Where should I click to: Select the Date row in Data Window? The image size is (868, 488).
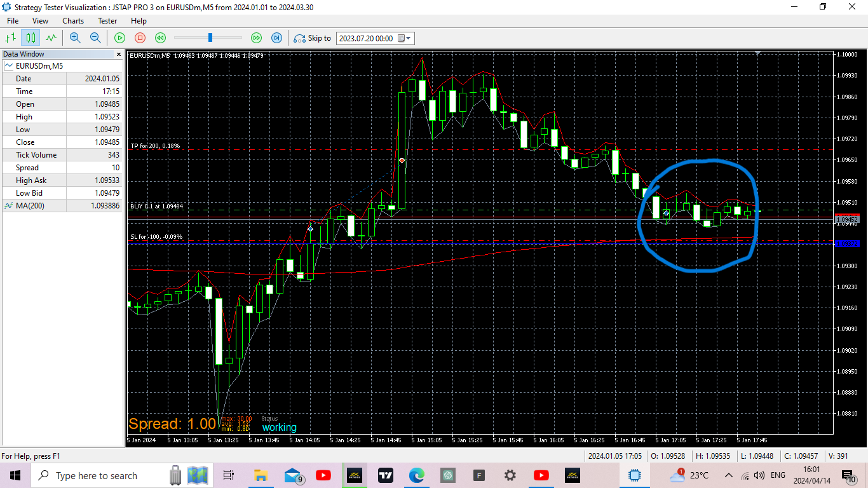tap(63, 79)
